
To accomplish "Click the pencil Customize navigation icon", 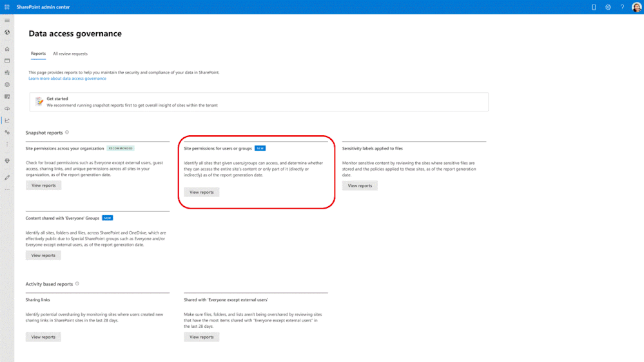I will pos(7,178).
